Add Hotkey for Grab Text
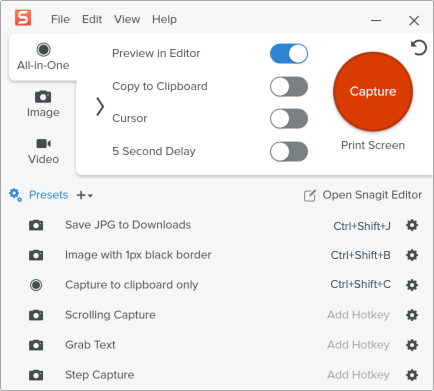Image resolution: width=434 pixels, height=391 pixels. (358, 345)
